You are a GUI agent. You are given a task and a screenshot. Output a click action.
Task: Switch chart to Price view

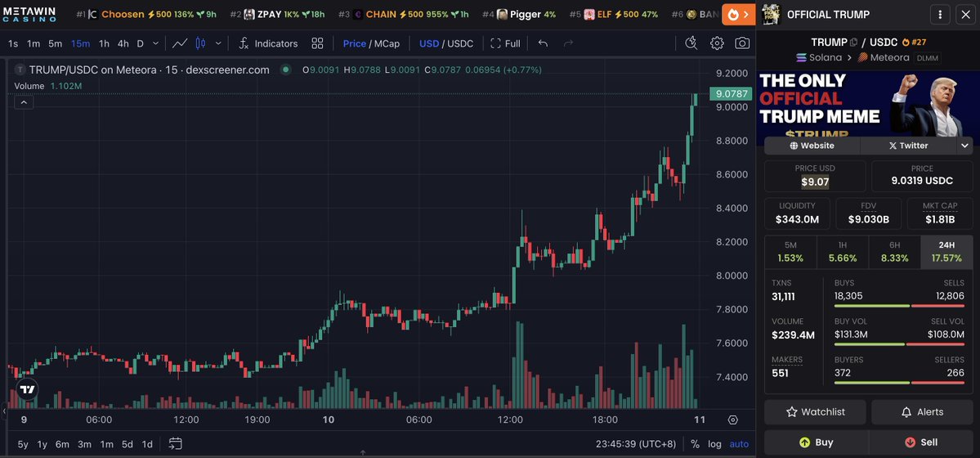point(355,43)
